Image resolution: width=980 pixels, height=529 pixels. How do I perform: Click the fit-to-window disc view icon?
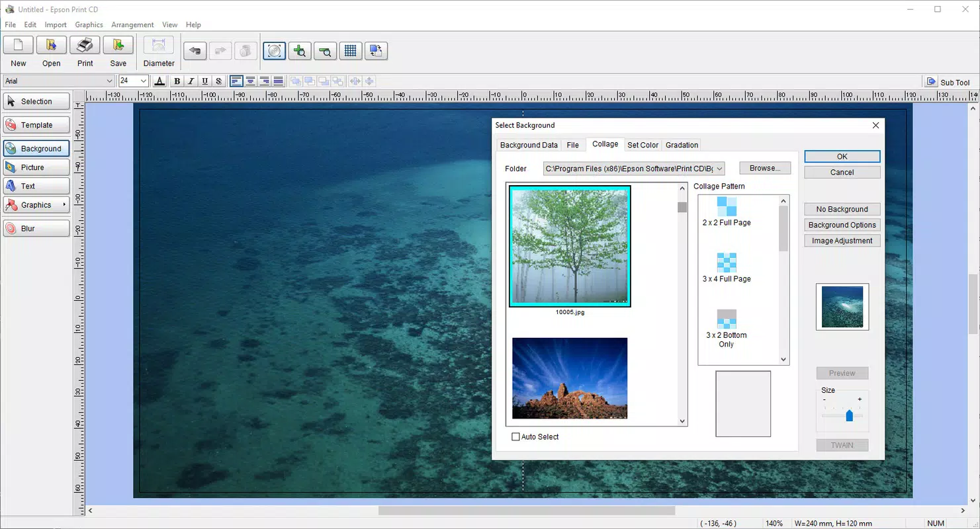275,51
